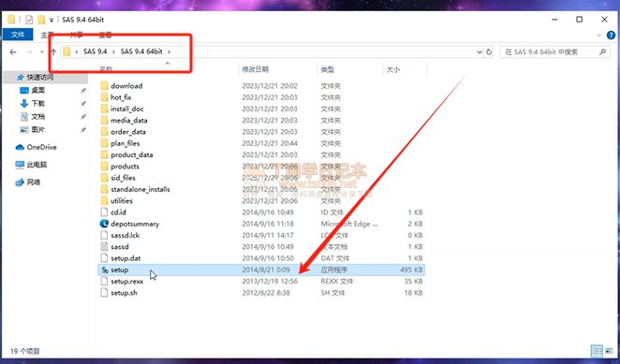
Task: Expand the address bar history dropdown
Action: click(480, 52)
